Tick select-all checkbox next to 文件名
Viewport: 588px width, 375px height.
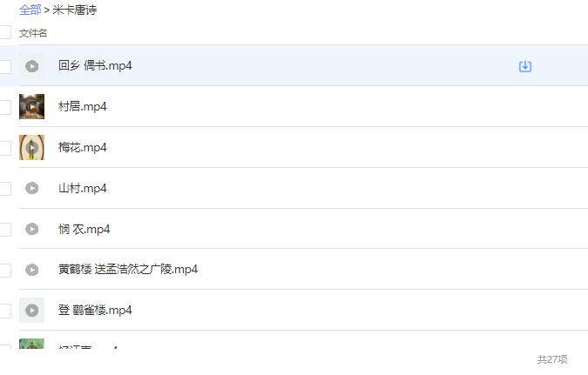coord(4,32)
